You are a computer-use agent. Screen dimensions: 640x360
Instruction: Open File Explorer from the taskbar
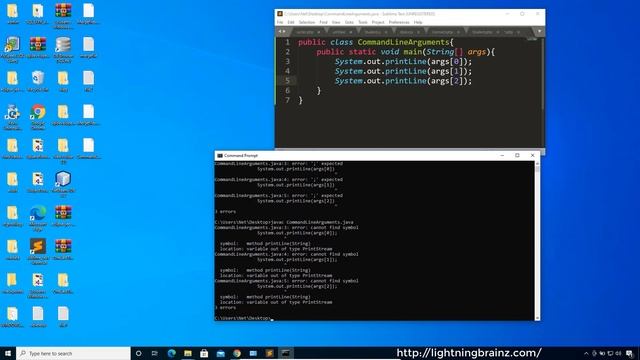tap(188, 353)
